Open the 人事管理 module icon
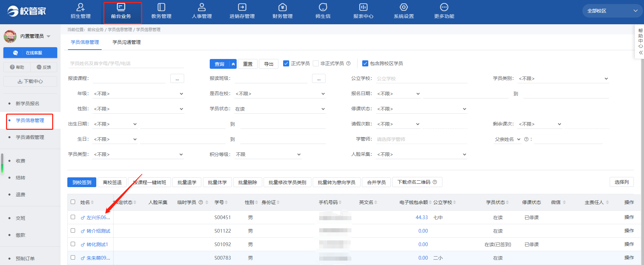644x265 pixels. tap(202, 7)
